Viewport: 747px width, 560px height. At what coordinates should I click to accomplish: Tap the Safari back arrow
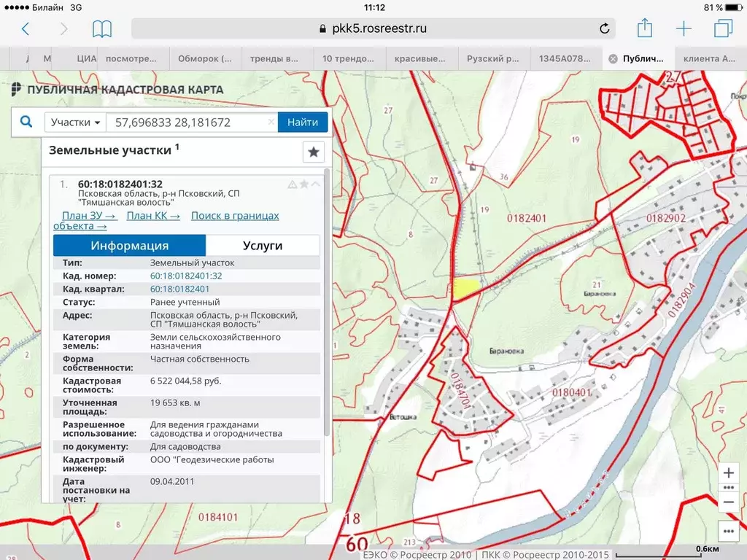pyautogui.click(x=26, y=29)
